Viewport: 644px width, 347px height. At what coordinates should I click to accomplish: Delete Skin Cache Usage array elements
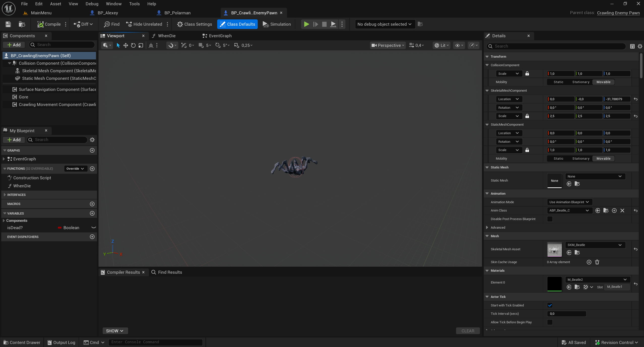click(597, 262)
